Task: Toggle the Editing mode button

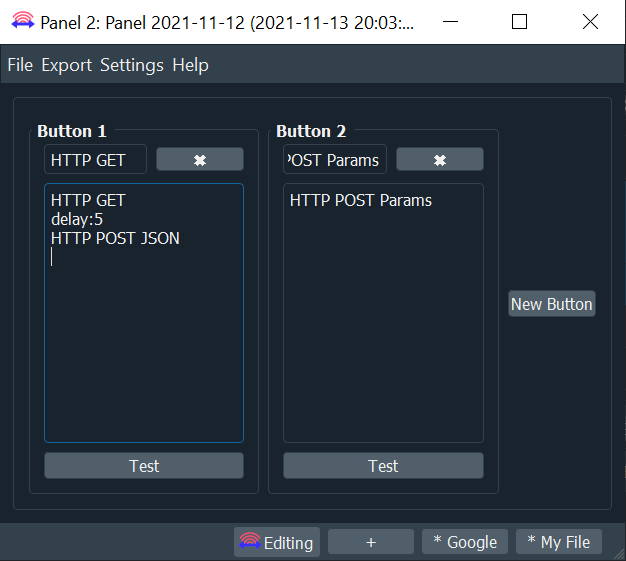Action: tap(277, 542)
